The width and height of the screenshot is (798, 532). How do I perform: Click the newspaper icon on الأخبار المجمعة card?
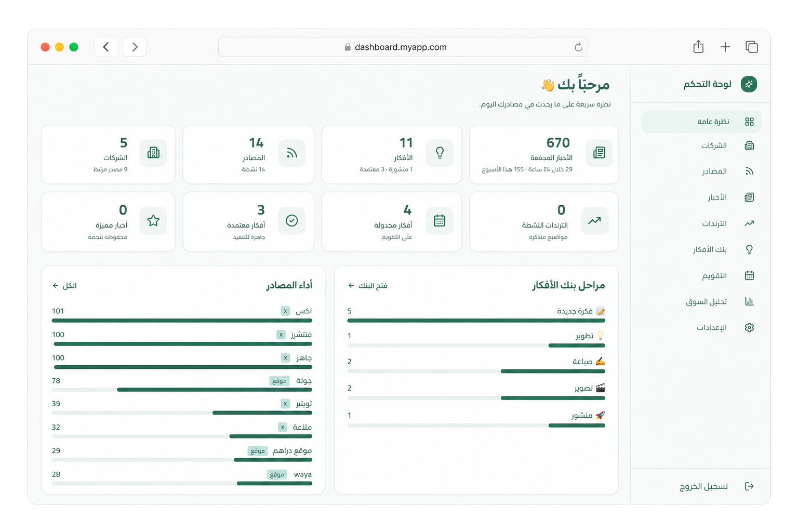[599, 153]
